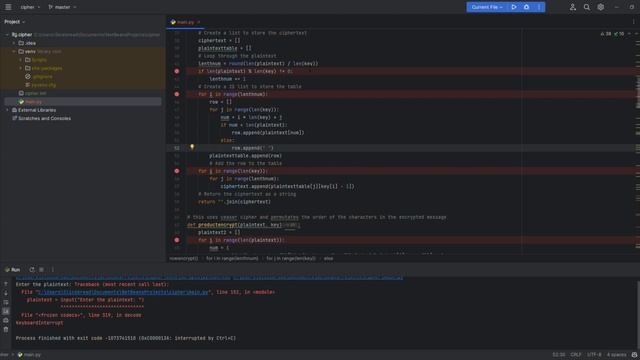The width and height of the screenshot is (640, 360).
Task: Click scroll to end icon in console
Action: coord(6,311)
